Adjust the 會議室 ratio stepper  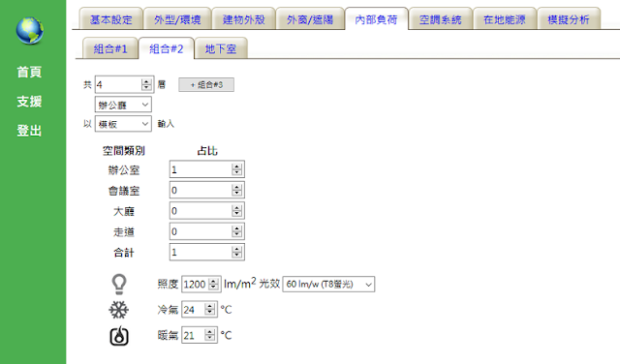point(236,190)
